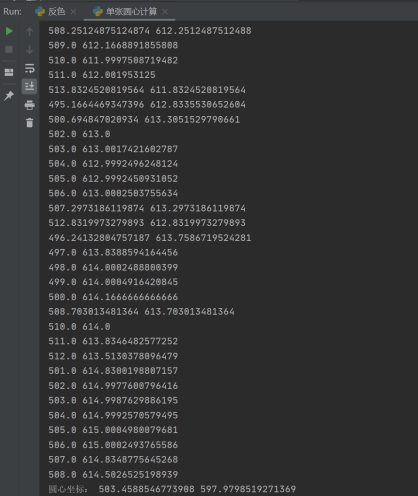Jump down the stack trace arrow

click(29, 50)
